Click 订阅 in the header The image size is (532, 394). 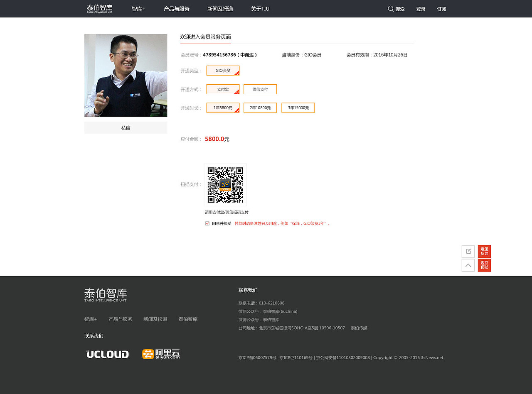click(x=441, y=9)
